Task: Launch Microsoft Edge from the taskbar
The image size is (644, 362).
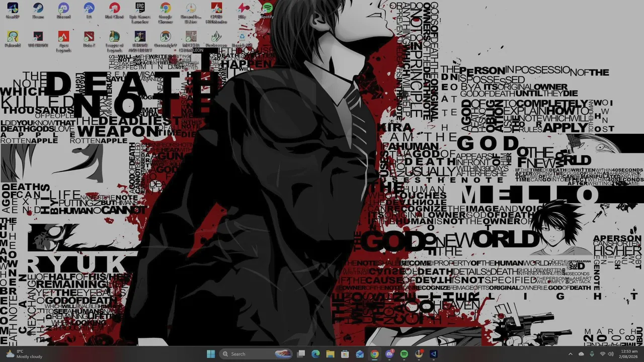Action: pos(315,354)
